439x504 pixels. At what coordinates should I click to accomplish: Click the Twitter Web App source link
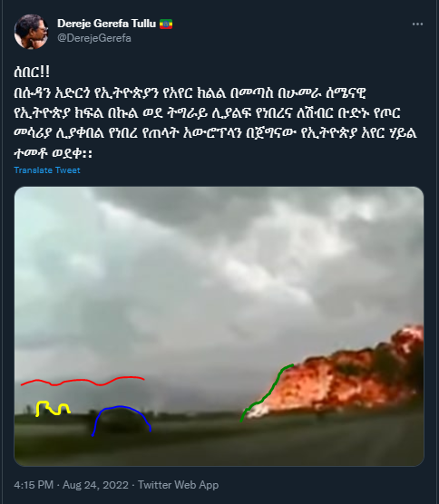click(178, 485)
